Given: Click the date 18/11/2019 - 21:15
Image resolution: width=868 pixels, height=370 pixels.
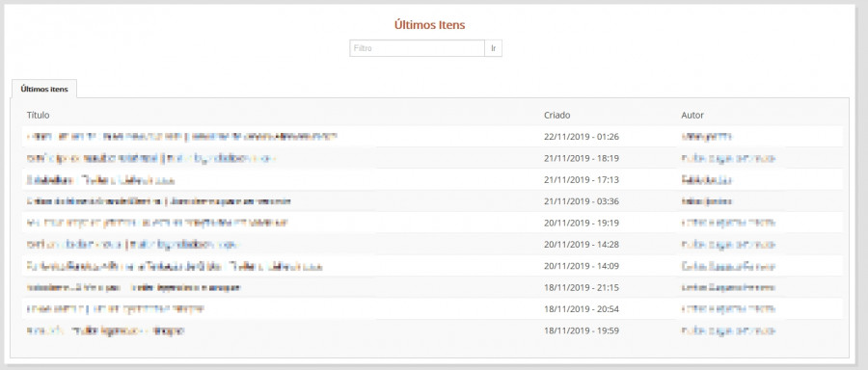Looking at the screenshot, I should pyautogui.click(x=582, y=287).
